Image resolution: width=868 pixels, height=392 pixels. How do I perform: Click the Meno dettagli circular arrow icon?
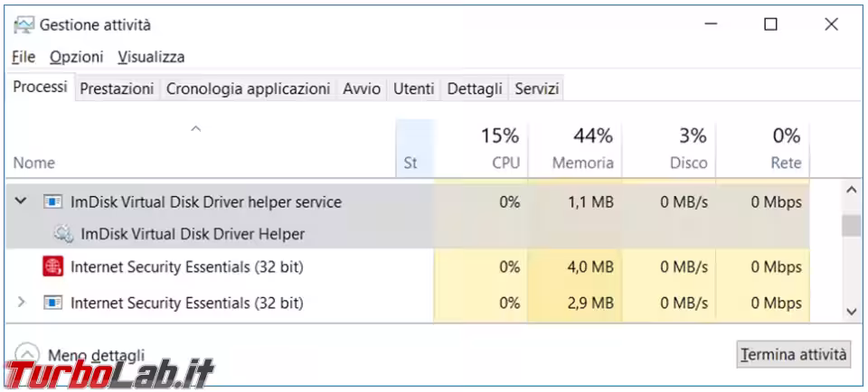(27, 354)
